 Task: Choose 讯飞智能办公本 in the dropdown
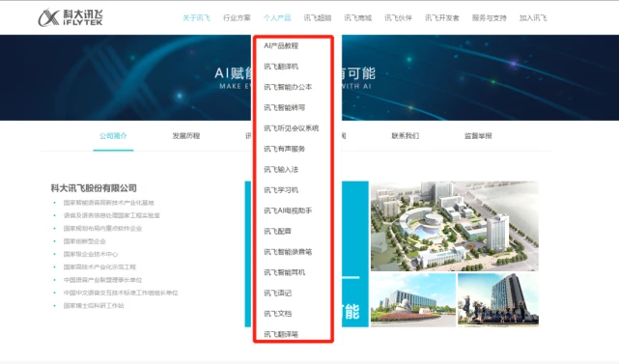(x=288, y=87)
